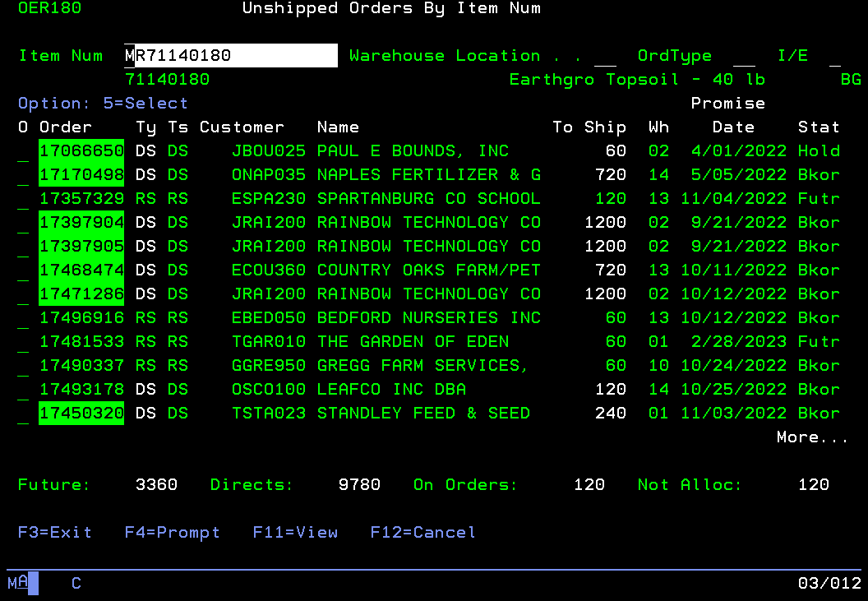Click order 17496916 Bedford Nurseries row
The image size is (868, 601).
[81, 318]
